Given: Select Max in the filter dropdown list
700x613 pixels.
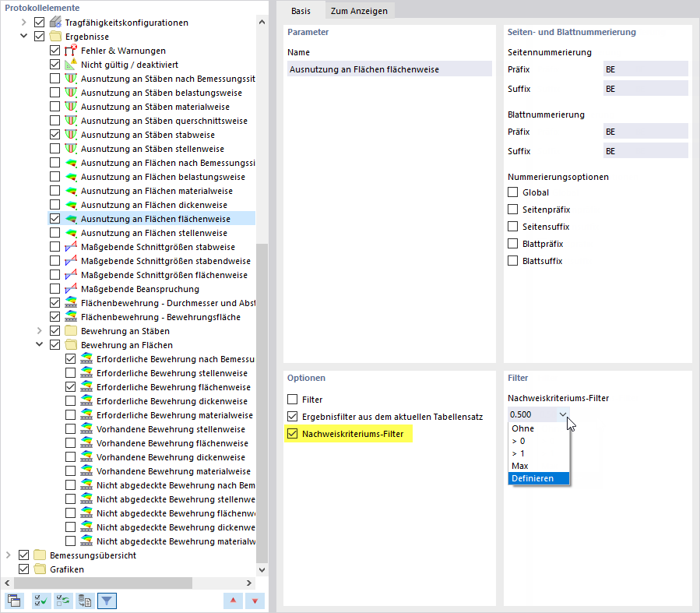Looking at the screenshot, I should point(539,466).
